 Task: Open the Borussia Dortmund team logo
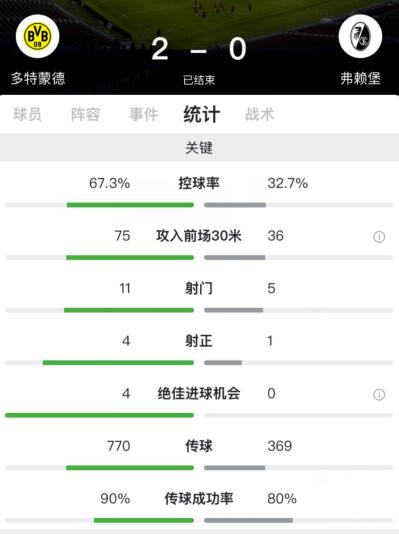pyautogui.click(x=37, y=36)
